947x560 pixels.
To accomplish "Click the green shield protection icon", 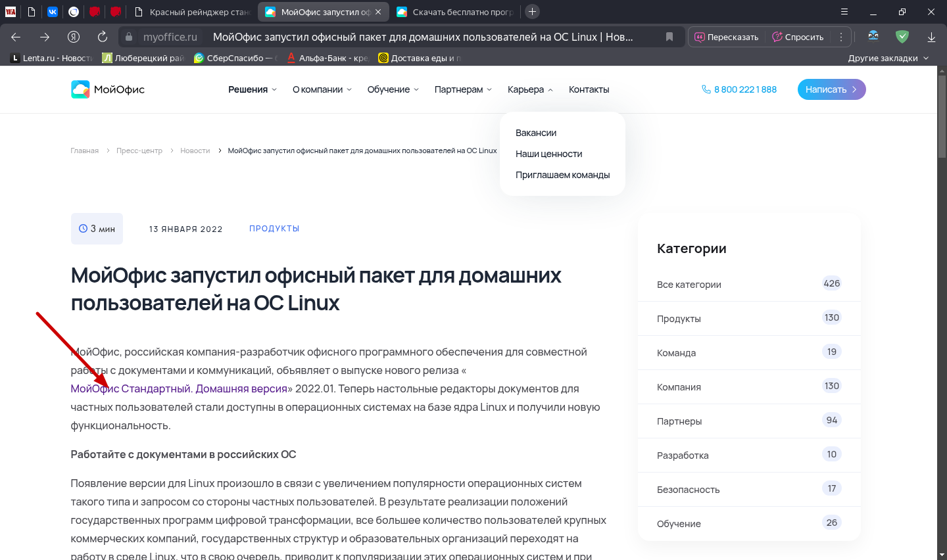I will tap(902, 37).
